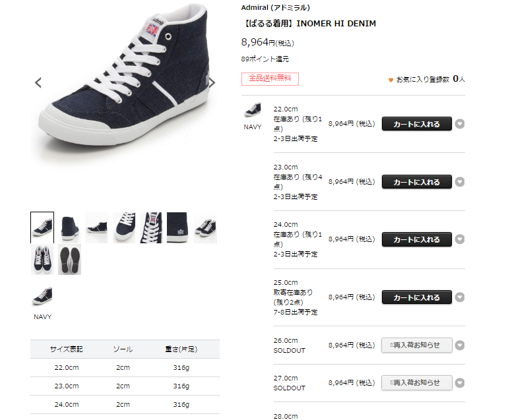Add 22.0cm size to cart
Screen dimensions: 506x420
[417, 124]
